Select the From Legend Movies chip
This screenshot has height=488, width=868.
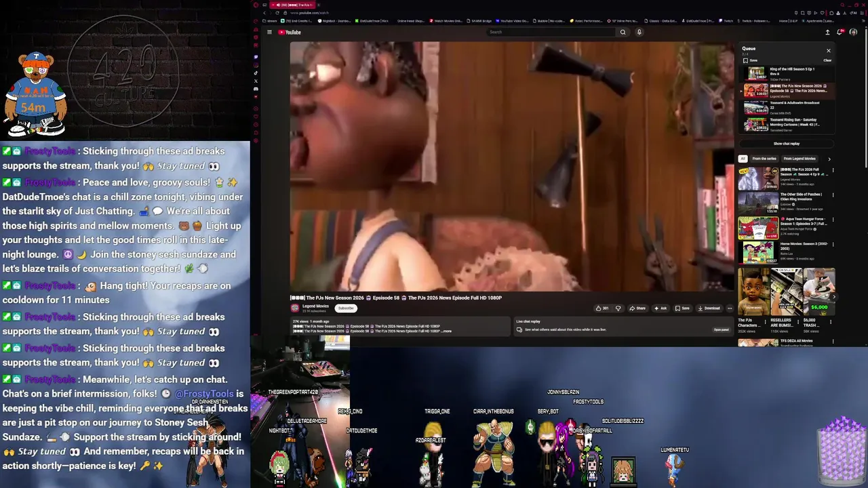point(799,159)
